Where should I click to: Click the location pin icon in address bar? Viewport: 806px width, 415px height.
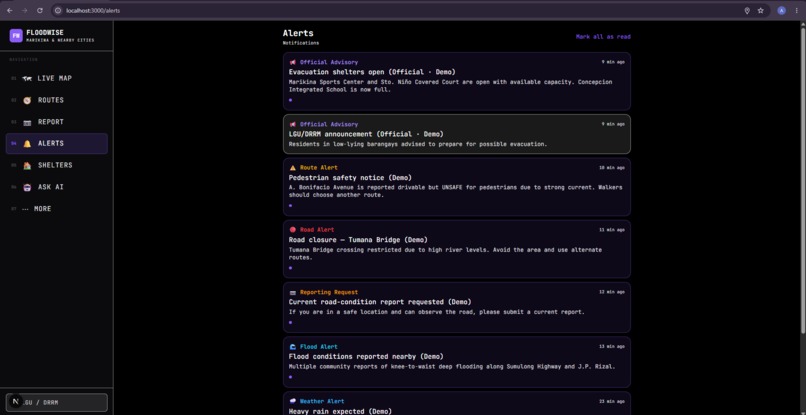[747, 10]
